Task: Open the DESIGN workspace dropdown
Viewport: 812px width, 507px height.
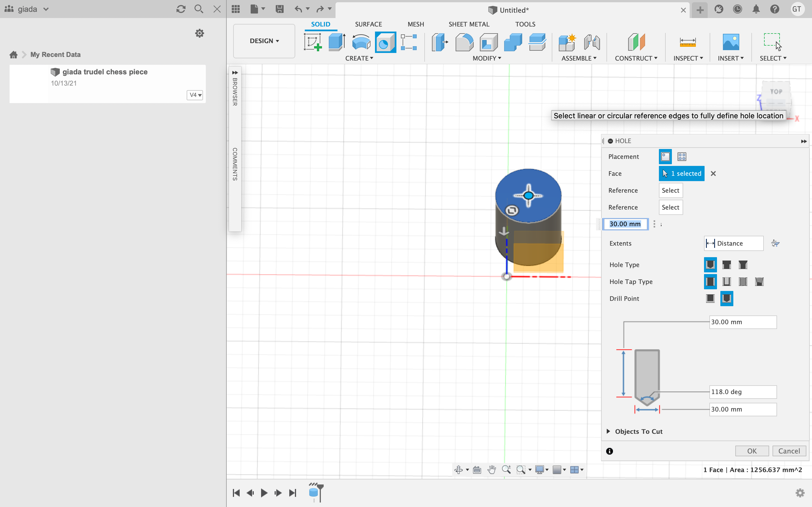Action: [264, 41]
